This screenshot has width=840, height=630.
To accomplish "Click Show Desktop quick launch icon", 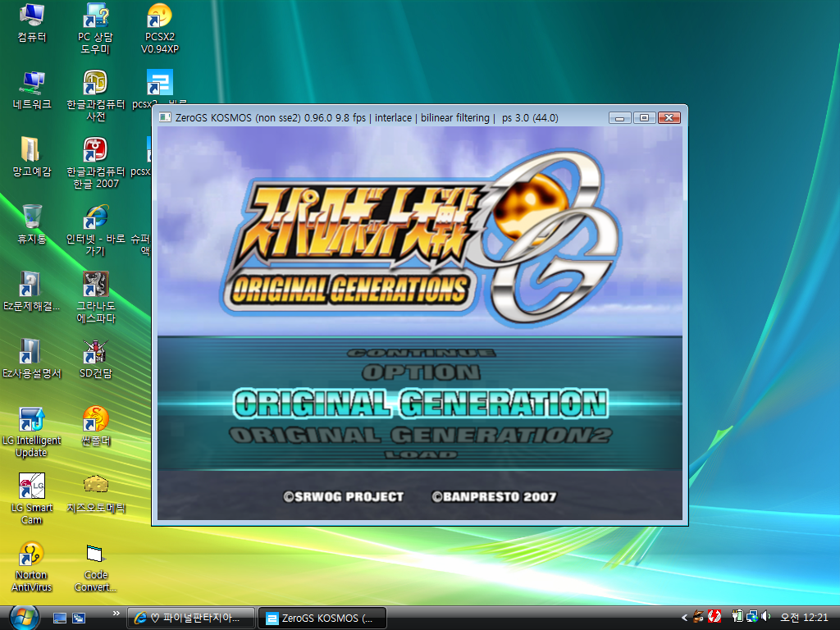I will coord(59,619).
